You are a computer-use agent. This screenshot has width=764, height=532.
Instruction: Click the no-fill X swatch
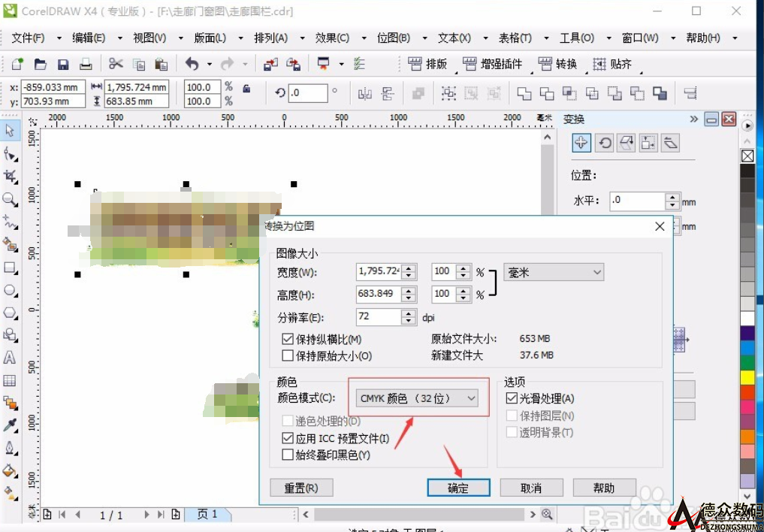click(747, 156)
